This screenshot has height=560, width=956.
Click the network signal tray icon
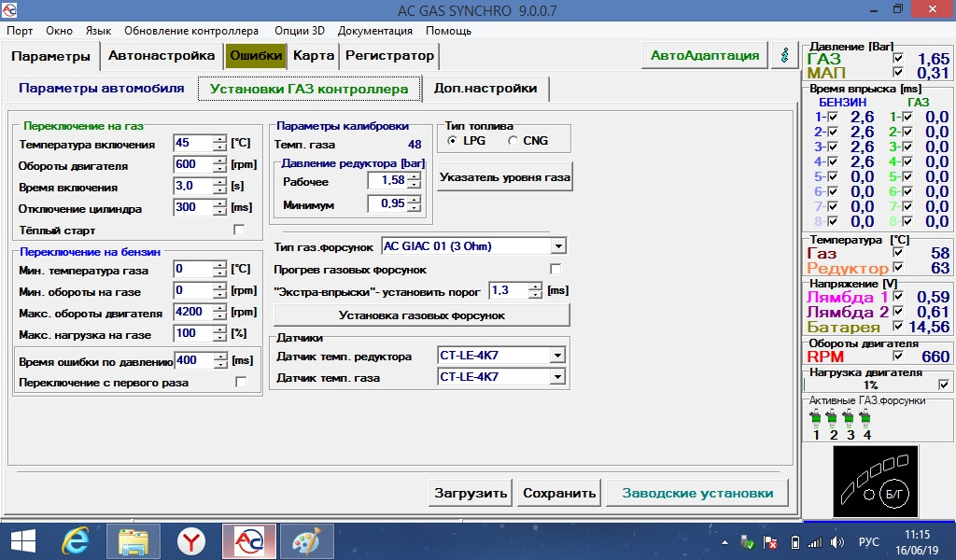click(814, 541)
